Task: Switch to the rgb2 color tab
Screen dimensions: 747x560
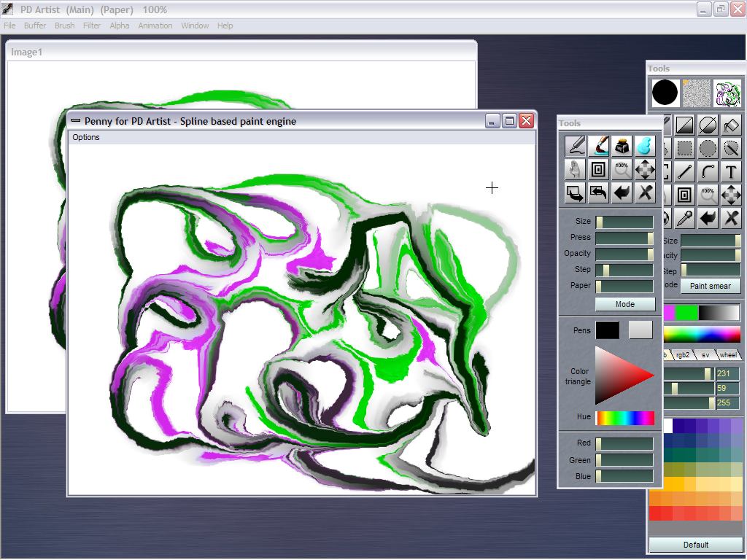Action: pos(682,355)
